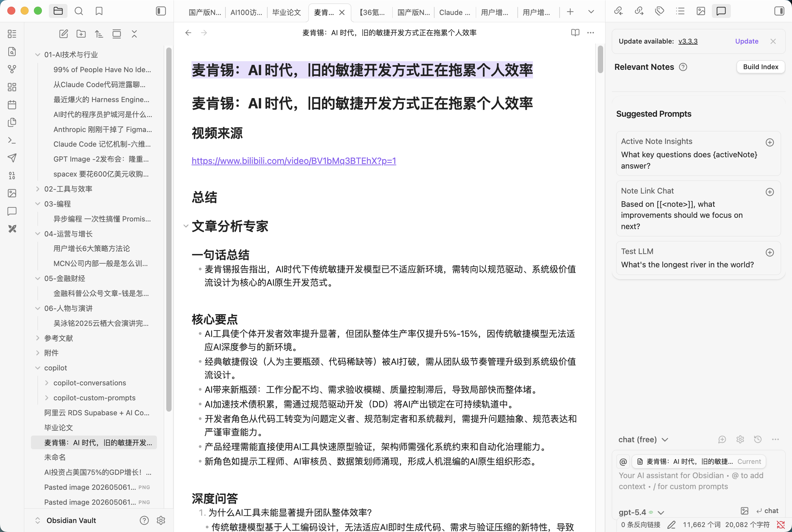The height and width of the screenshot is (532, 792).
Task: Open vault settings gear icon
Action: tap(161, 520)
